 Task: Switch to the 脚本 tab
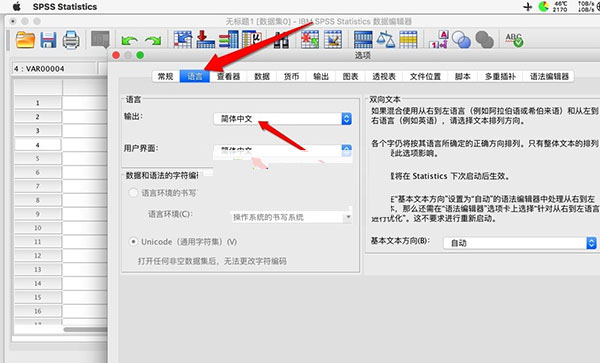462,77
